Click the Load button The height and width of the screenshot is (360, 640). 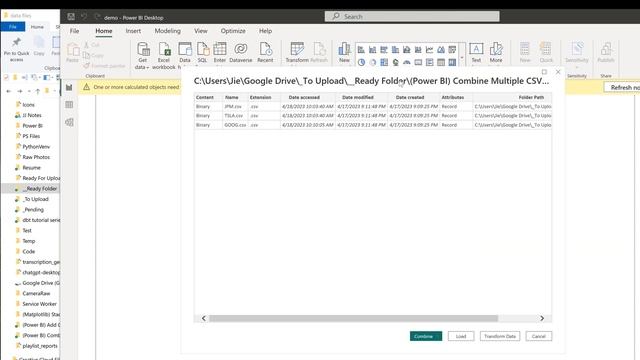click(461, 336)
